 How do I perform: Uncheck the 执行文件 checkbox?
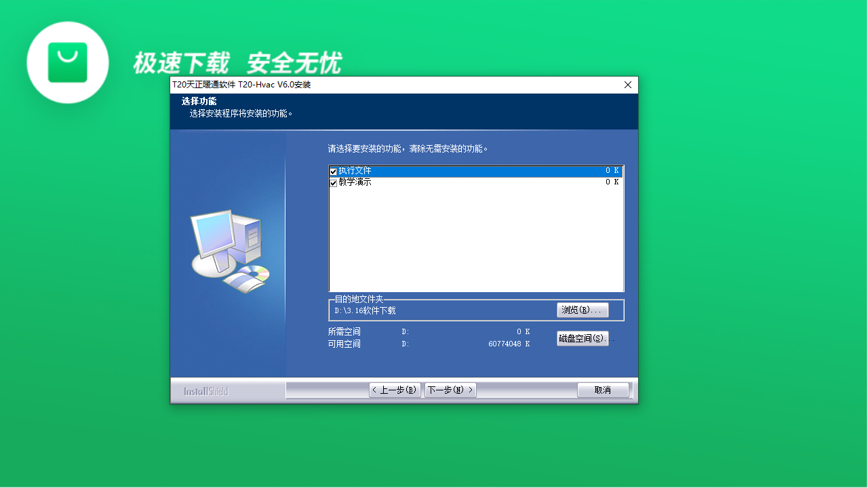coord(333,171)
